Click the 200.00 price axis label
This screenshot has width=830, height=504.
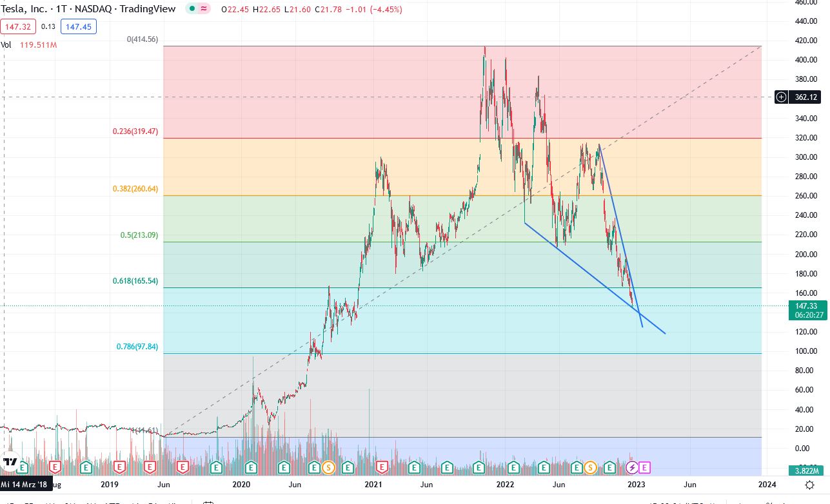806,255
